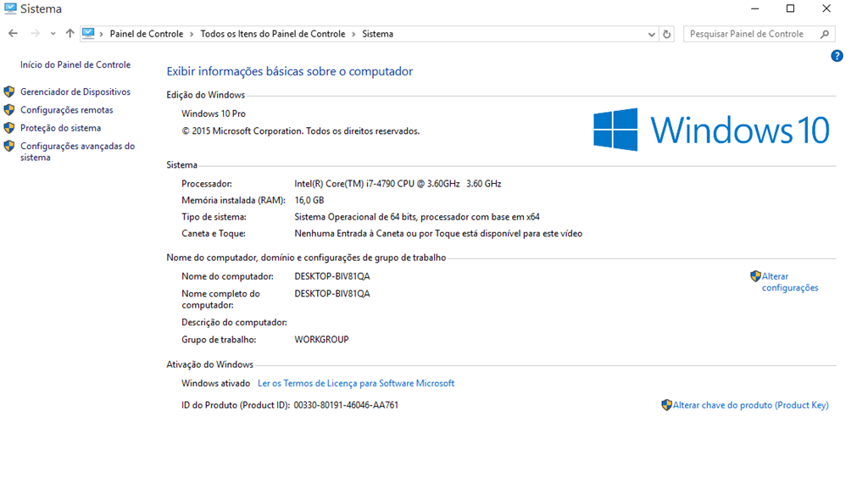Go back with the back arrow
Screen dimensions: 868x488
(13, 34)
